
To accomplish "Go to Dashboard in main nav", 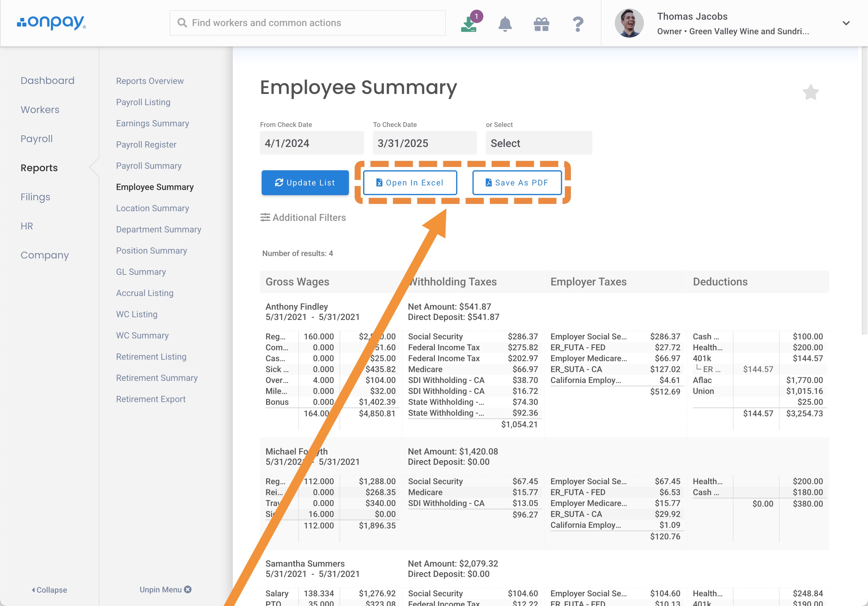I will (47, 81).
